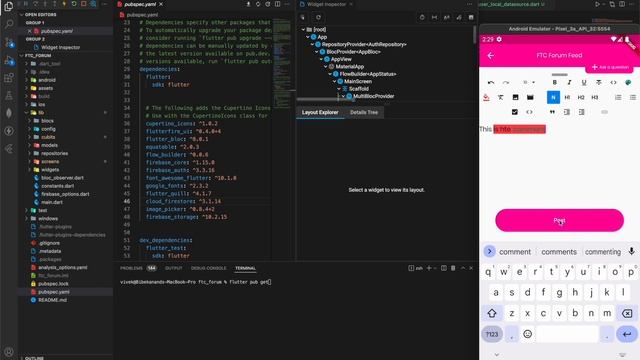Choose 'comments' keyboard suggestion
Image resolution: width=640 pixels, height=360 pixels.
(559, 252)
